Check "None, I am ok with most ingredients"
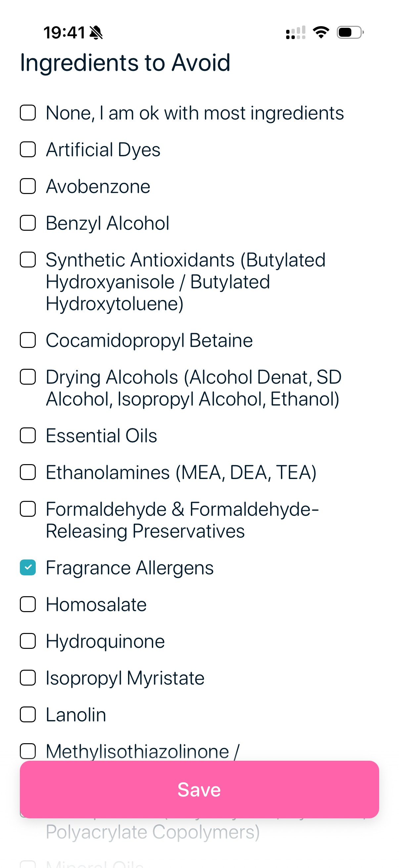The image size is (399, 868). 27,113
